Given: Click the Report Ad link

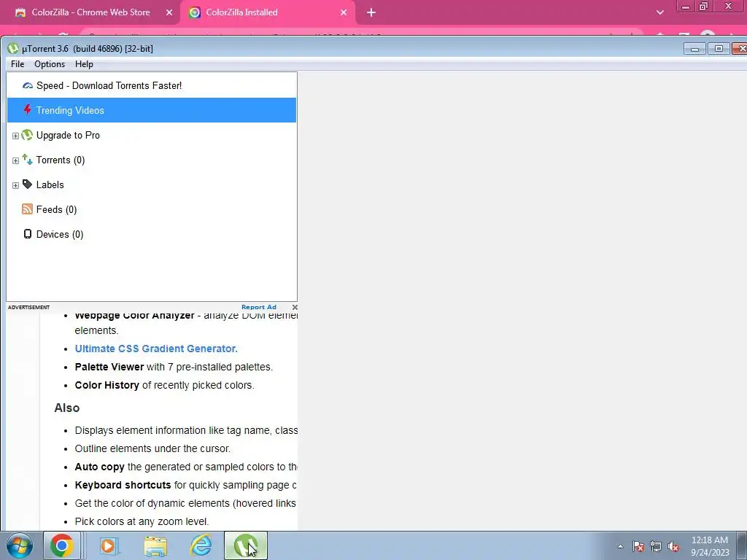Looking at the screenshot, I should coord(259,307).
